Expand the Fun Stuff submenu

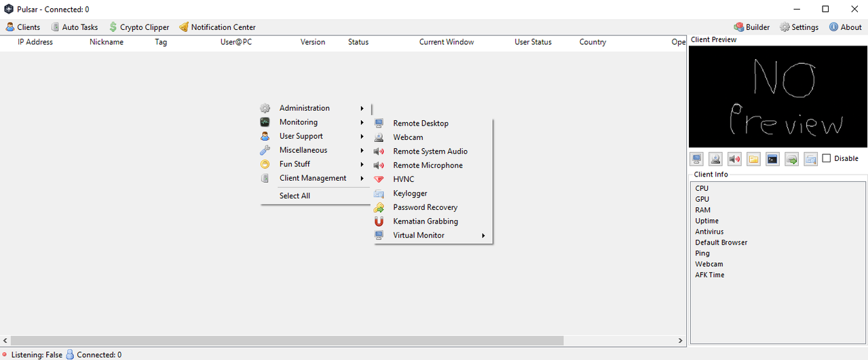(x=315, y=164)
